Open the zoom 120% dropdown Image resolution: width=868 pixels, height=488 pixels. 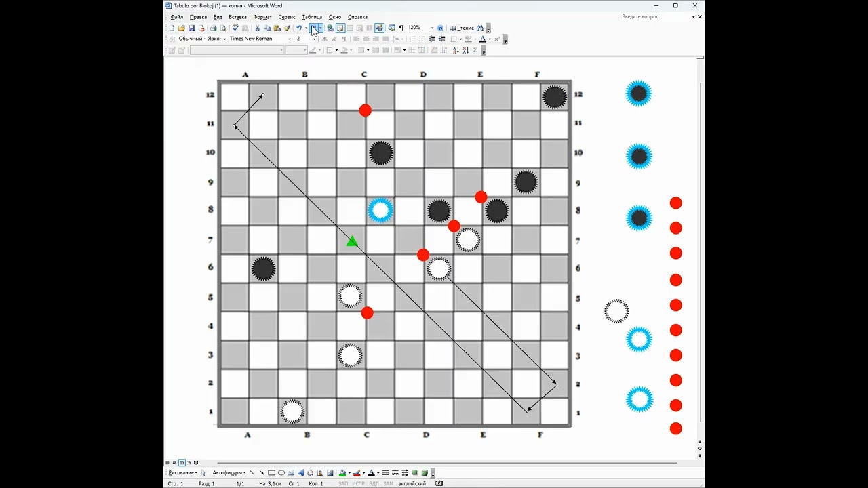tap(432, 28)
